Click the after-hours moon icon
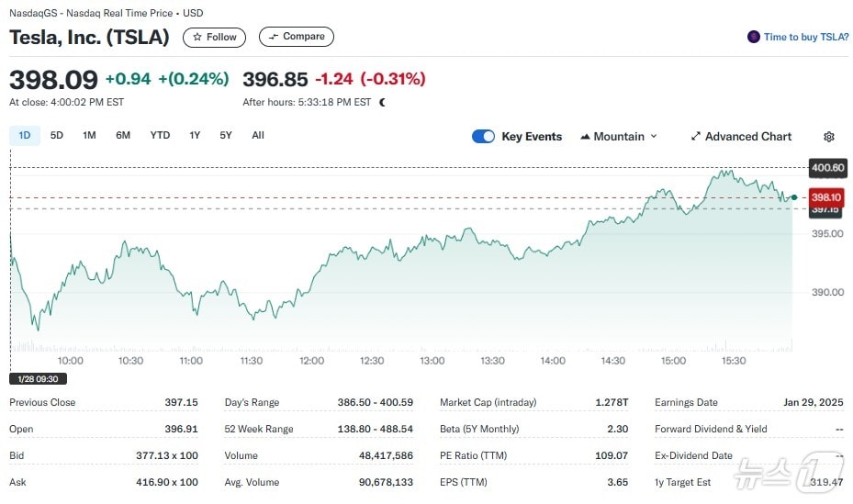 (x=382, y=103)
